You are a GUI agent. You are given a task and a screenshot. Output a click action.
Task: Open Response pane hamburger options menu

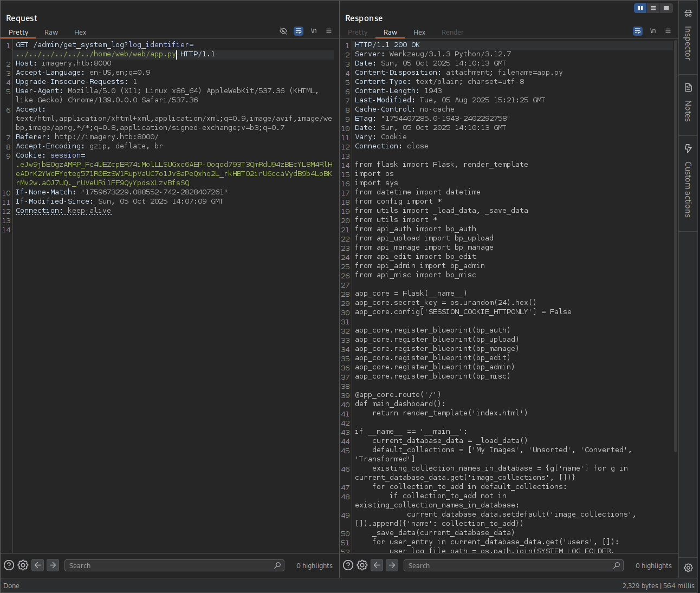tap(668, 31)
